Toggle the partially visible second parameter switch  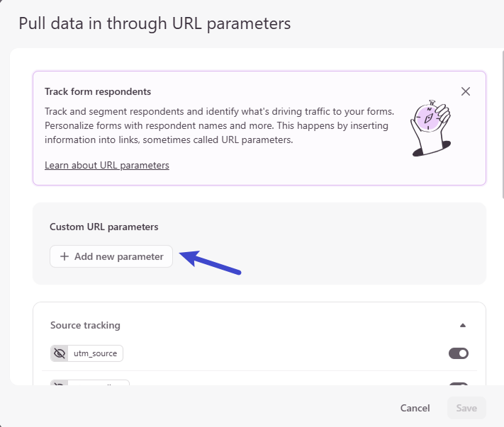[459, 384]
